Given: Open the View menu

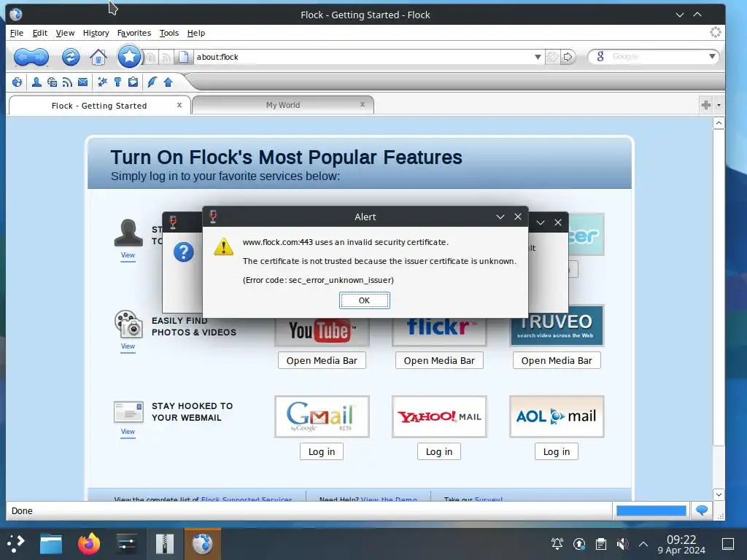Looking at the screenshot, I should click(65, 33).
